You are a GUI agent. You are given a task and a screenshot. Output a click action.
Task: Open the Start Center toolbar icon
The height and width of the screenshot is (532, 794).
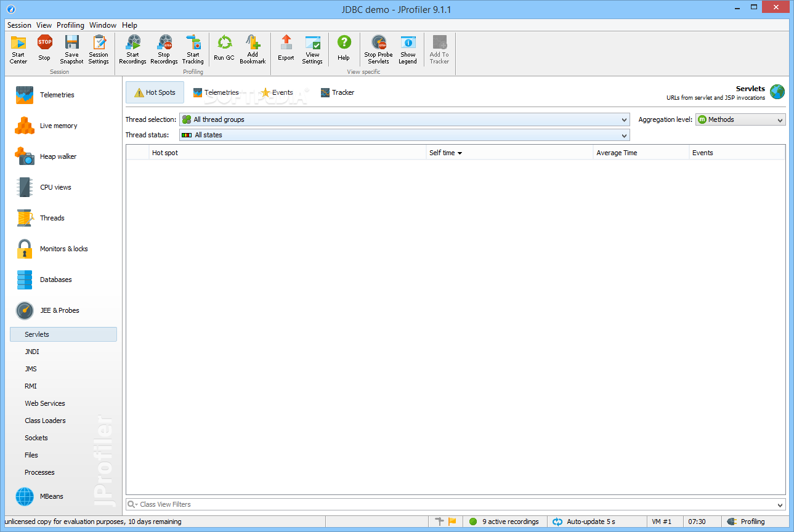[x=18, y=49]
